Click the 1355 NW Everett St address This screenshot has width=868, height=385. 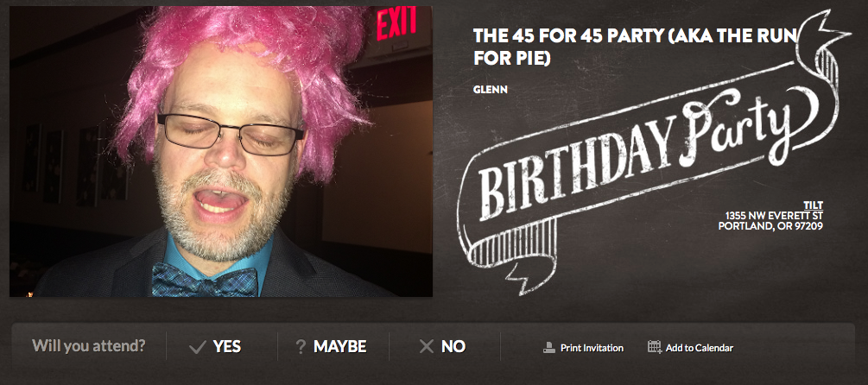coord(774,215)
